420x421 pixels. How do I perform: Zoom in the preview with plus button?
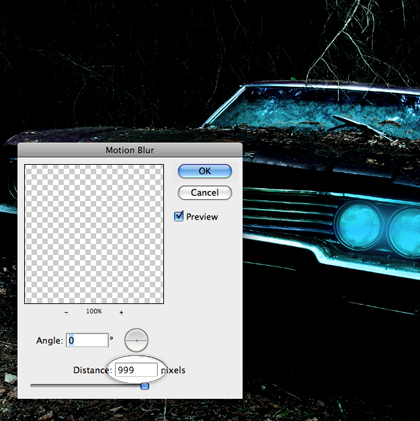121,312
